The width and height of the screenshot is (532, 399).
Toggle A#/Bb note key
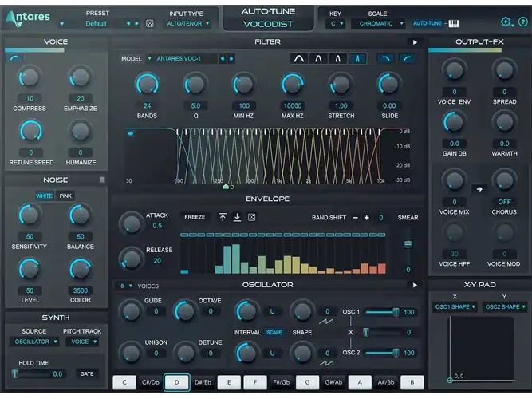[386, 382]
